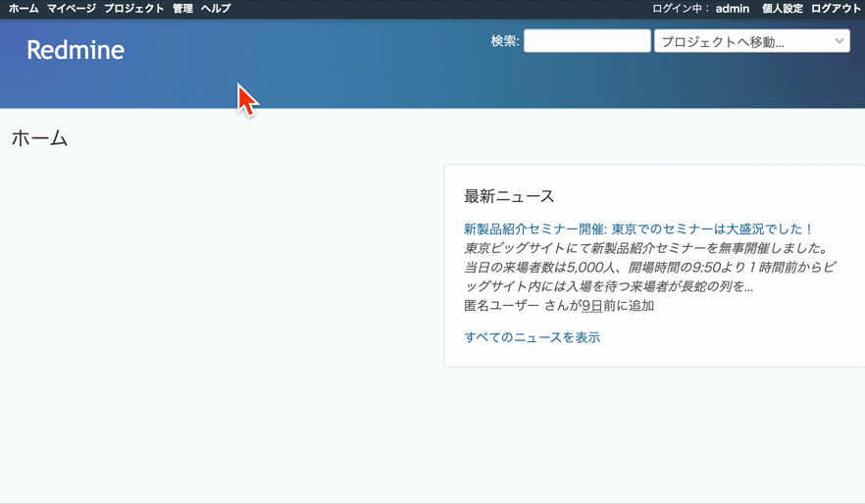Focus the search text field

586,41
